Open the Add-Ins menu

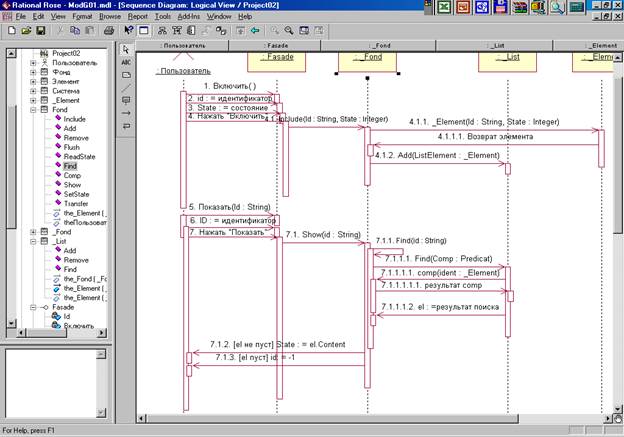pyautogui.click(x=188, y=17)
